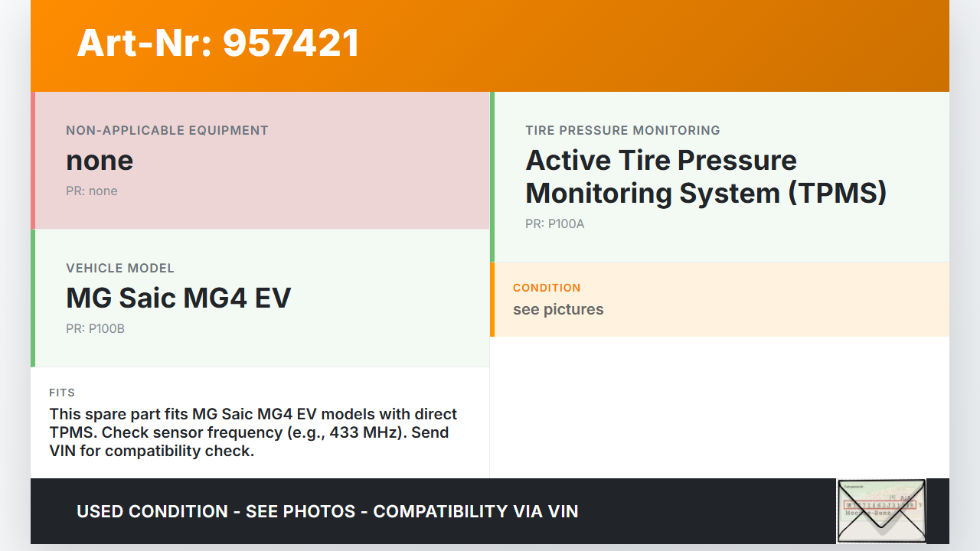Click the Active Tire Pressure Monitoring System heading
The image size is (980, 551).
tap(705, 177)
